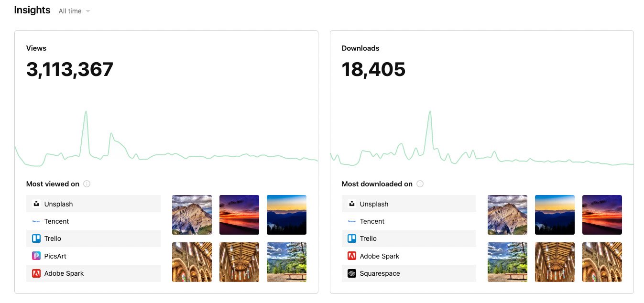644x303 pixels.
Task: Click the Unsplash logo in Most viewed list
Action: (36, 204)
